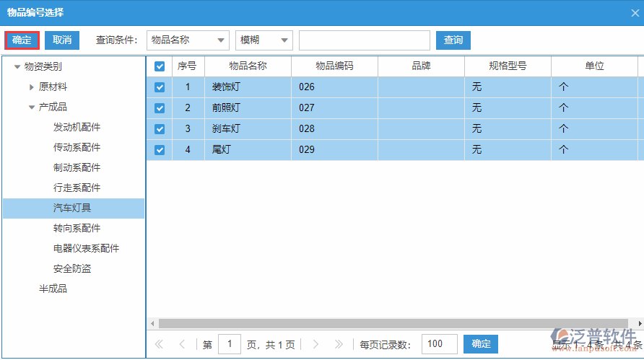The width and height of the screenshot is (644, 360).
Task: Click the search keyword input field
Action: click(364, 40)
